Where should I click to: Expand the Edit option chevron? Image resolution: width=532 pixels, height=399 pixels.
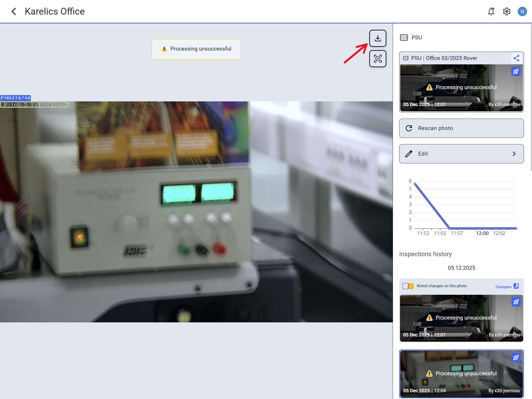click(x=514, y=154)
